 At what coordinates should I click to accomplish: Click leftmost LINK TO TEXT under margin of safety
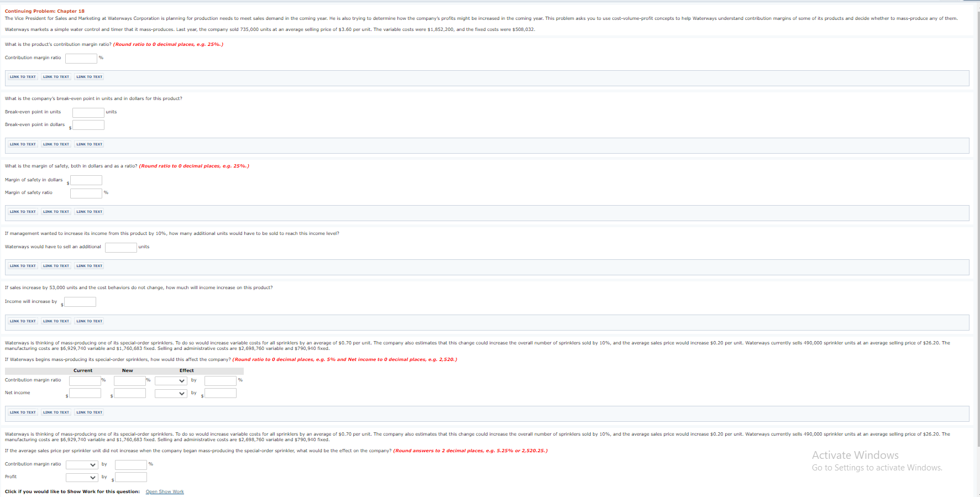click(23, 212)
